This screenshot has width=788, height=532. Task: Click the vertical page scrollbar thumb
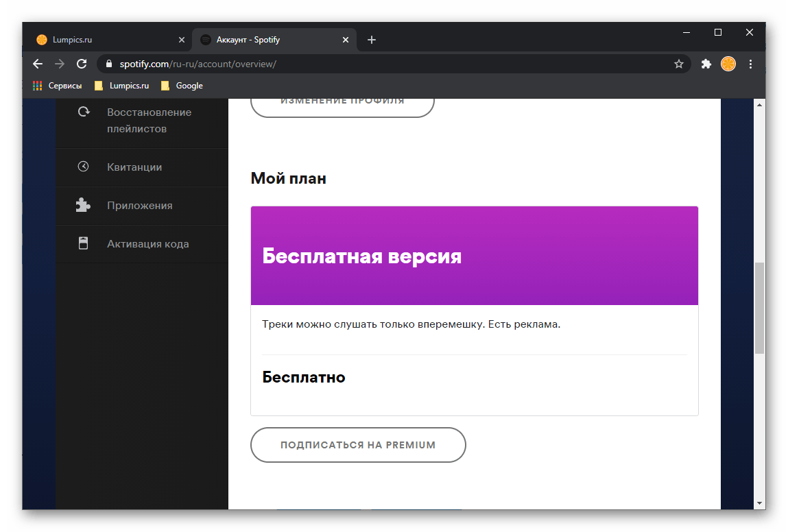(759, 307)
